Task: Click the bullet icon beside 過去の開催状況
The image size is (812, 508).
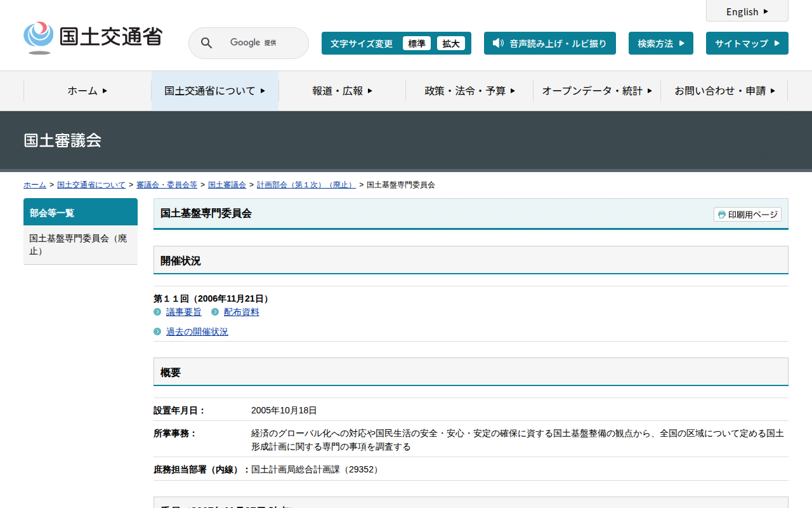Action: (157, 331)
